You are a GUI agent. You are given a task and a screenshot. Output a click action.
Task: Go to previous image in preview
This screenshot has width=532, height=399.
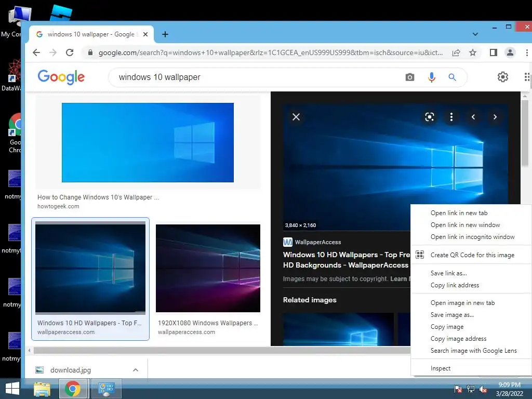pyautogui.click(x=473, y=117)
